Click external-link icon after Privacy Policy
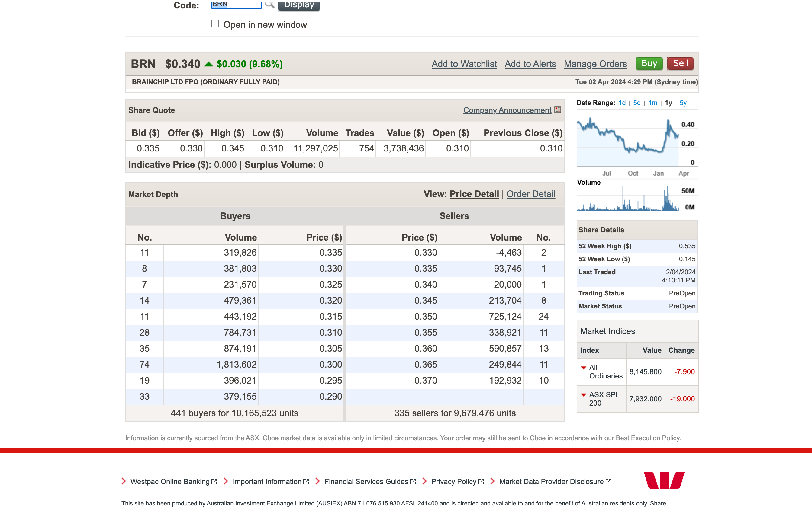The width and height of the screenshot is (812, 507). tap(481, 482)
